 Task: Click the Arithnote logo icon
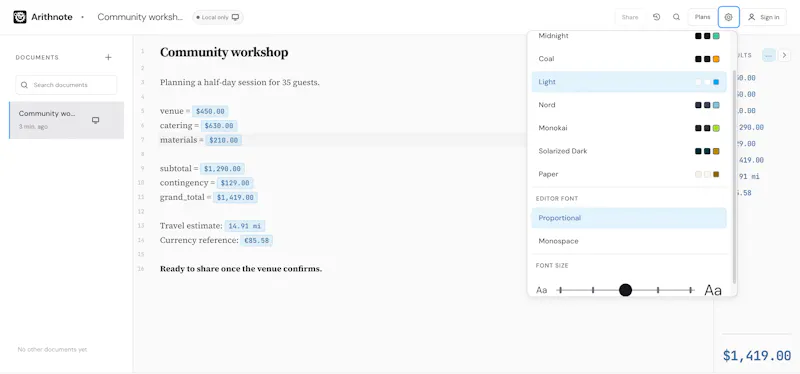20,17
